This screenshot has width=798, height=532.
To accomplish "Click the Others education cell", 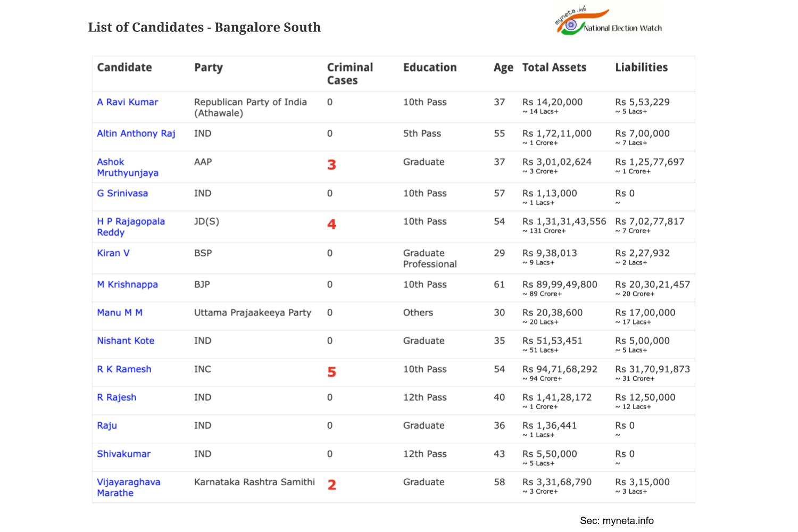I will (x=418, y=313).
